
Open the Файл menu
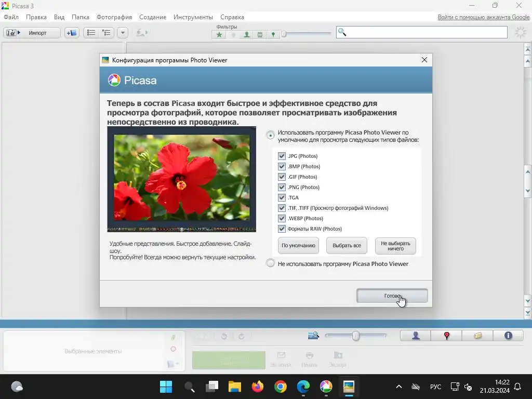(x=11, y=17)
